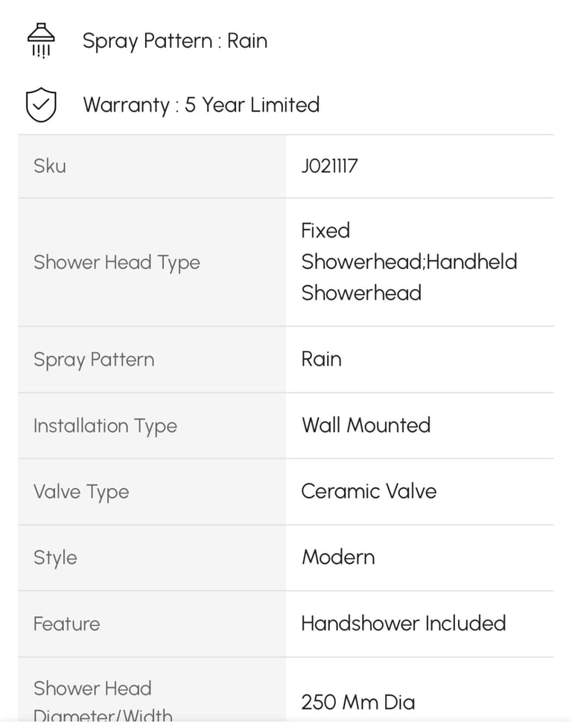
Task: Select the Rain value in table
Action: pyautogui.click(x=321, y=359)
